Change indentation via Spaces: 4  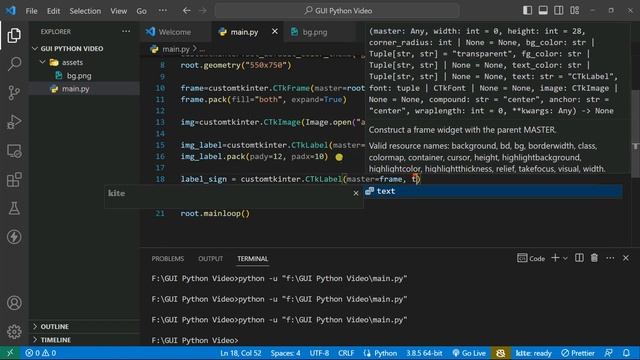click(x=285, y=353)
